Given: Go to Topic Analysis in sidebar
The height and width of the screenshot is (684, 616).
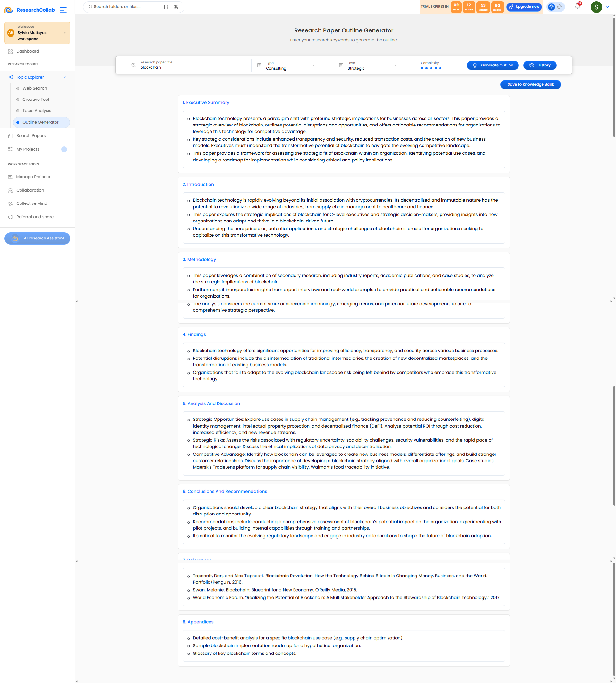Looking at the screenshot, I should pyautogui.click(x=37, y=111).
